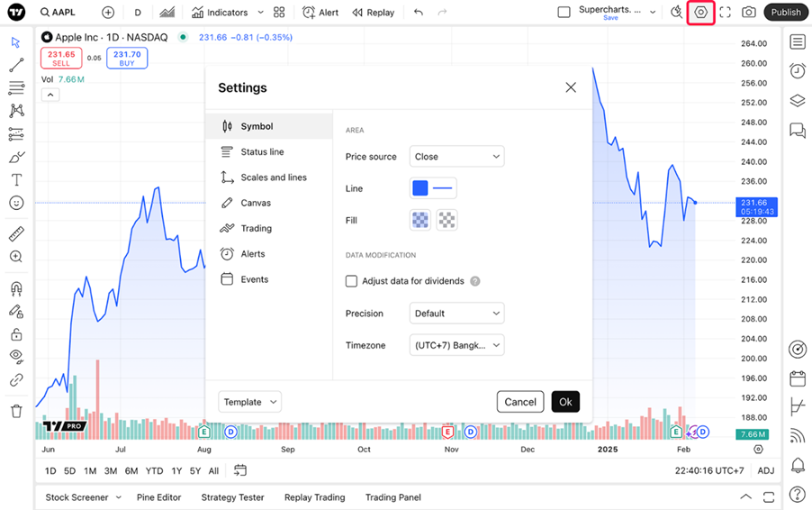The image size is (812, 510).
Task: Confirm settings with Ok button
Action: point(565,402)
